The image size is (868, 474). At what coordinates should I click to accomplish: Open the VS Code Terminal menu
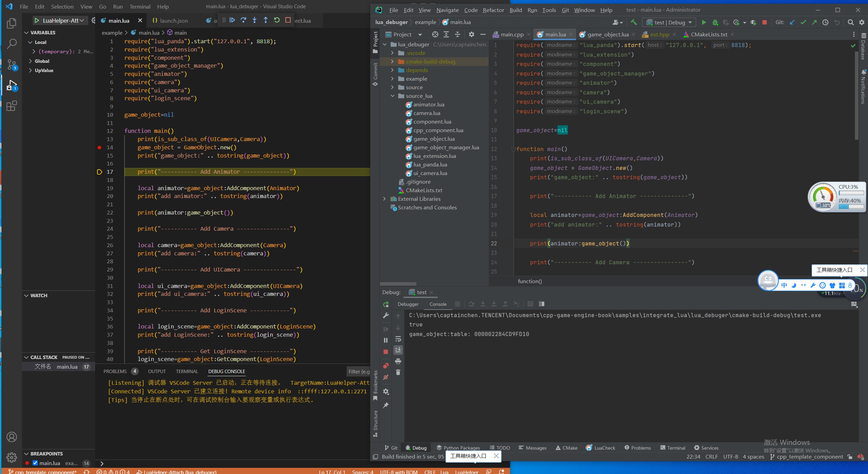140,7
